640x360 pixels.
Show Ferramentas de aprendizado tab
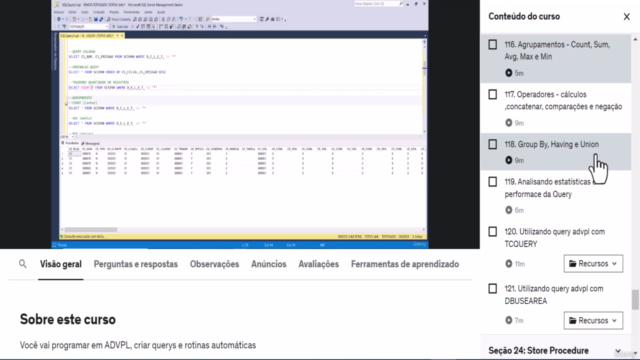click(405, 264)
